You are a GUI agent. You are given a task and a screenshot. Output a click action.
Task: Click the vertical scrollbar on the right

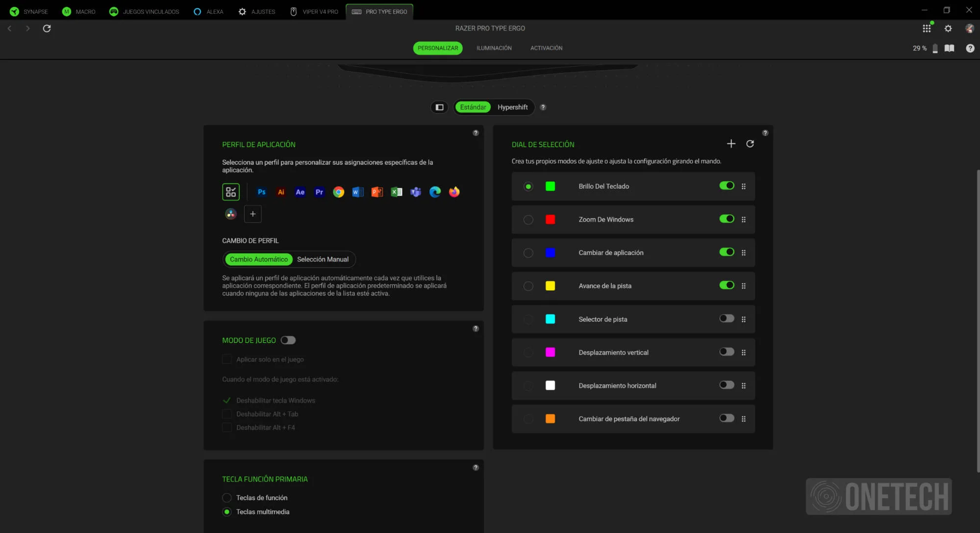coord(978,321)
